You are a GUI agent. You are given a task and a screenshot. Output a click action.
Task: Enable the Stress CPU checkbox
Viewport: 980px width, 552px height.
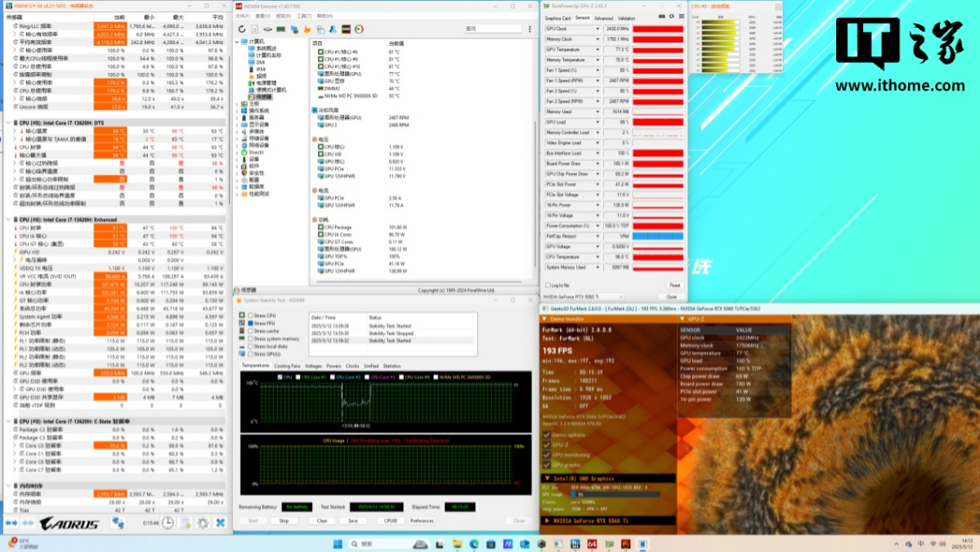(x=251, y=316)
